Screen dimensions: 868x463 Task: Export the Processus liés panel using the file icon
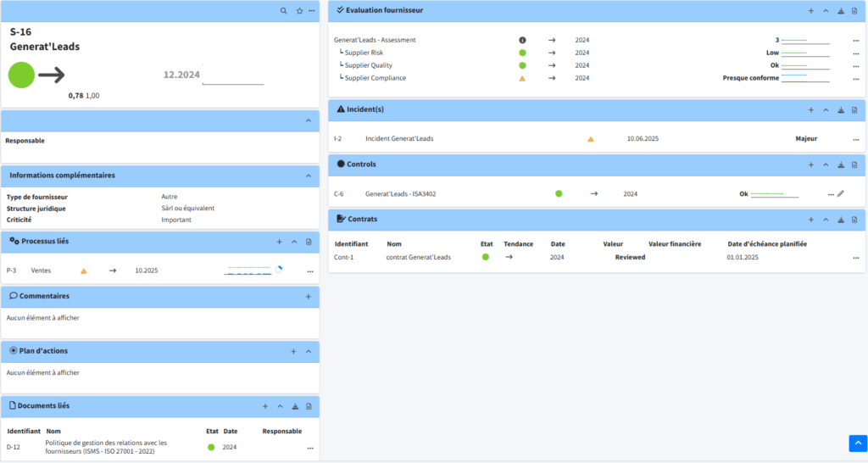309,242
